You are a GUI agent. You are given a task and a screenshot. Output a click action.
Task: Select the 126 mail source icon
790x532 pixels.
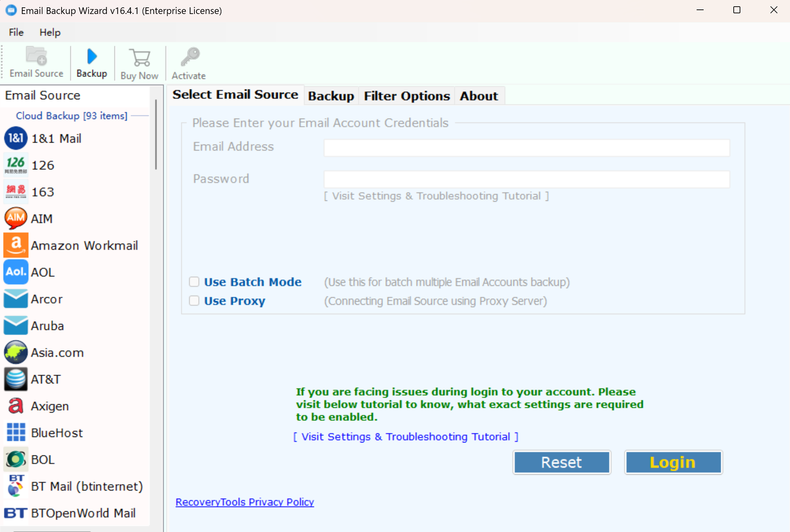point(16,165)
